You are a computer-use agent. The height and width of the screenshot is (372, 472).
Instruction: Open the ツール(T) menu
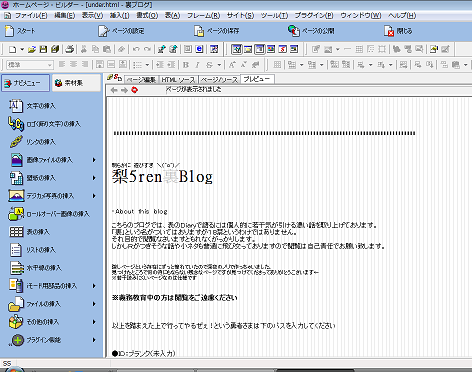coord(274,16)
